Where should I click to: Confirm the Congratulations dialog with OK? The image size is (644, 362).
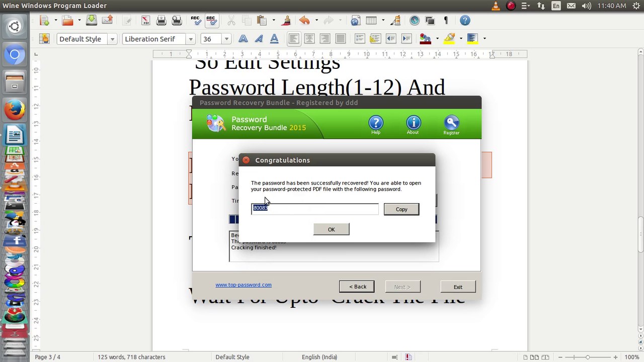tap(331, 230)
